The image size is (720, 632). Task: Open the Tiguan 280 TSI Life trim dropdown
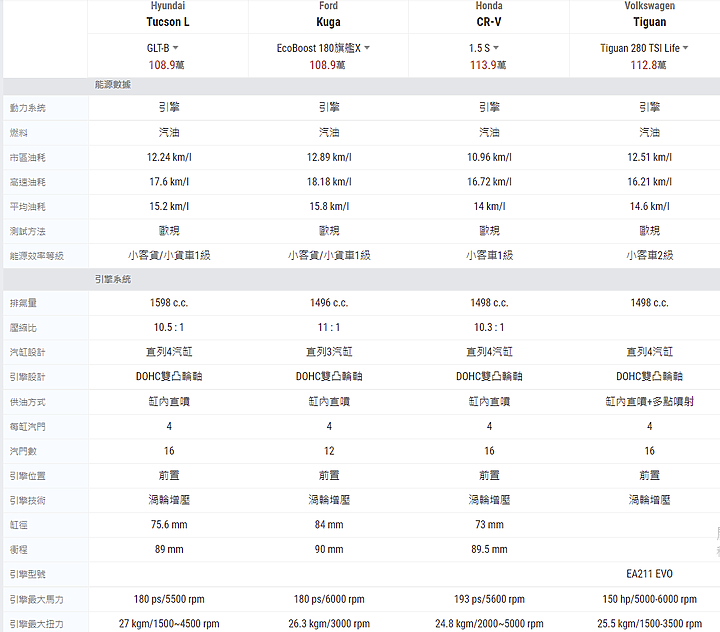pos(644,48)
